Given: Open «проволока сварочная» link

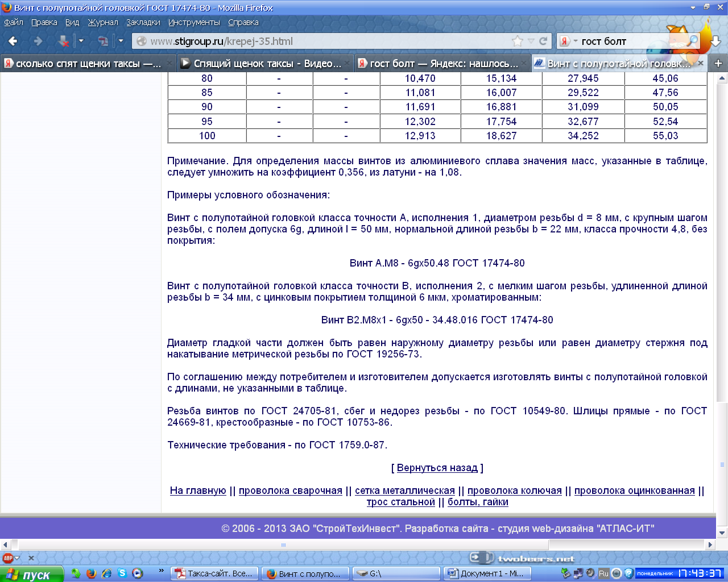Looking at the screenshot, I should click(x=291, y=490).
